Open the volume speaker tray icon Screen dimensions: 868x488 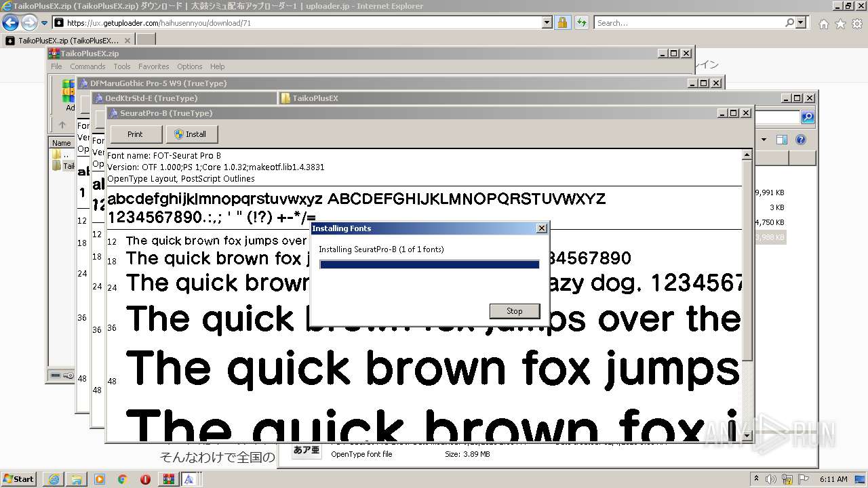[771, 479]
